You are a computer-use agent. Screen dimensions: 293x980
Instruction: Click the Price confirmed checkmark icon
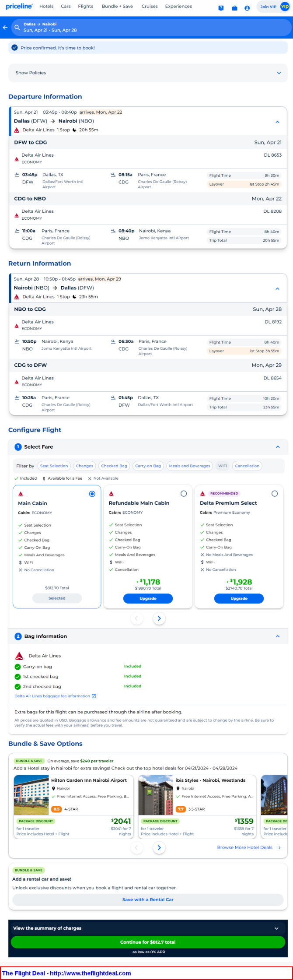coord(14,48)
